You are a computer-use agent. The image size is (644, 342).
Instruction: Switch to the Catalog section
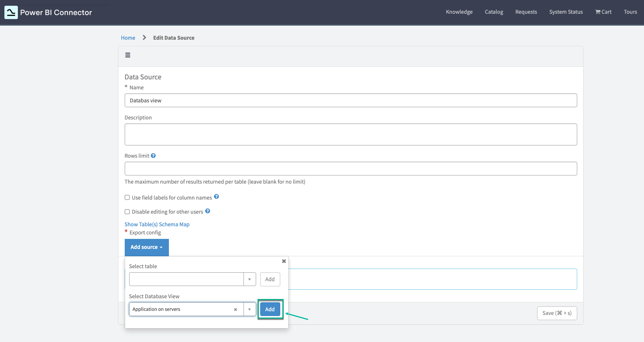(x=494, y=11)
